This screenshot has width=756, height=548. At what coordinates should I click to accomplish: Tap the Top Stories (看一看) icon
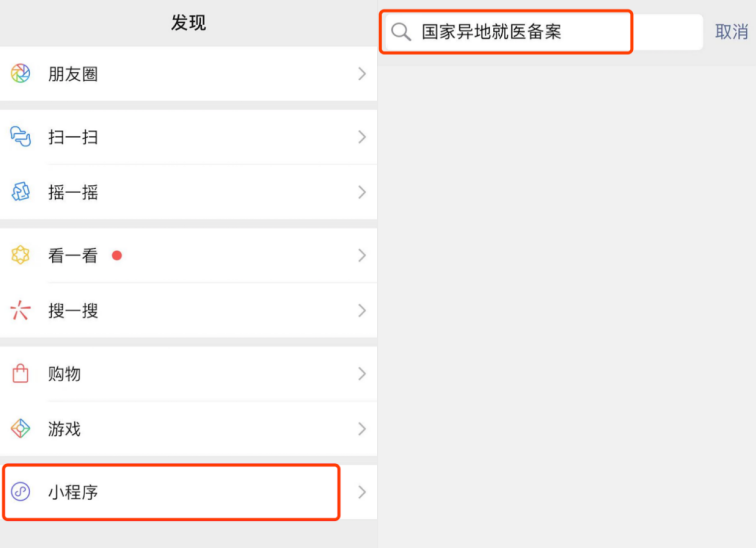(20, 255)
